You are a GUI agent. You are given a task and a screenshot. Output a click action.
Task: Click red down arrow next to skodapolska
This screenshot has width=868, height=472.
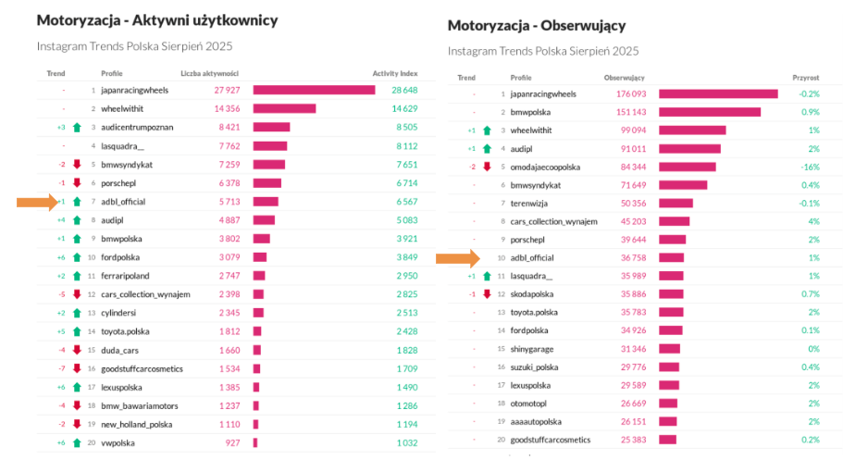[487, 294]
